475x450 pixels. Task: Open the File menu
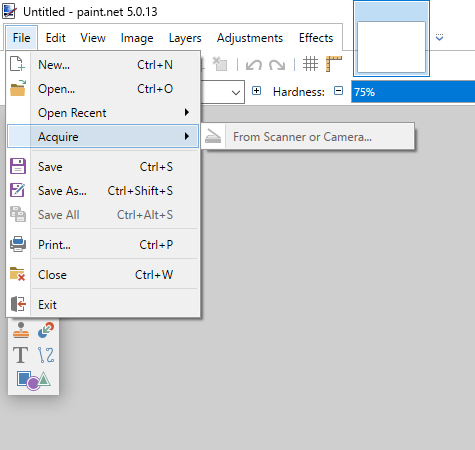tap(21, 38)
